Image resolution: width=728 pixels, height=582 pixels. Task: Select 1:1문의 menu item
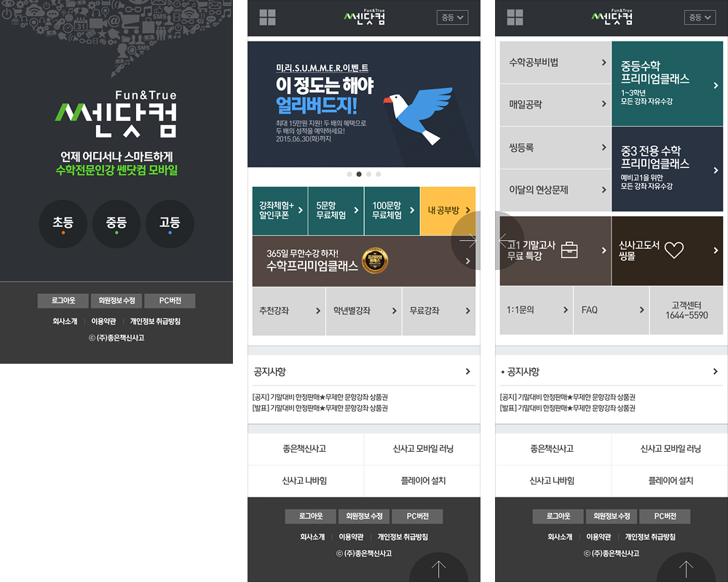[537, 310]
